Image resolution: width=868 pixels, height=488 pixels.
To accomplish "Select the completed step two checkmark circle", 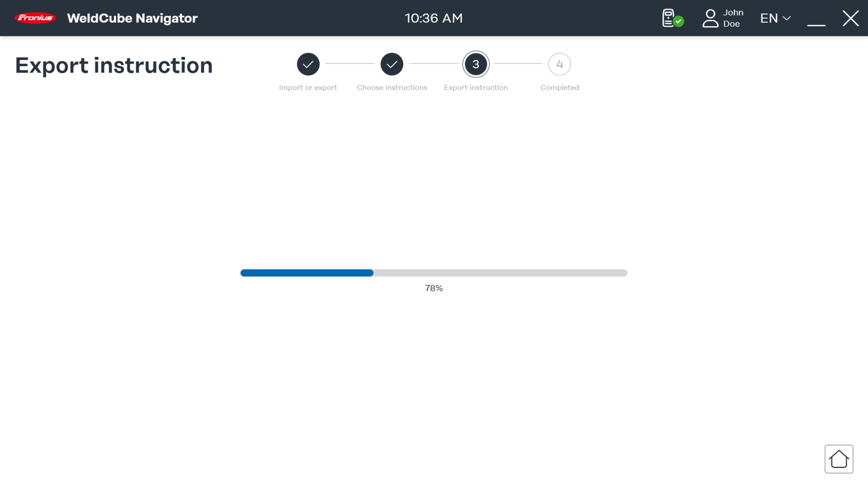I will pyautogui.click(x=392, y=64).
